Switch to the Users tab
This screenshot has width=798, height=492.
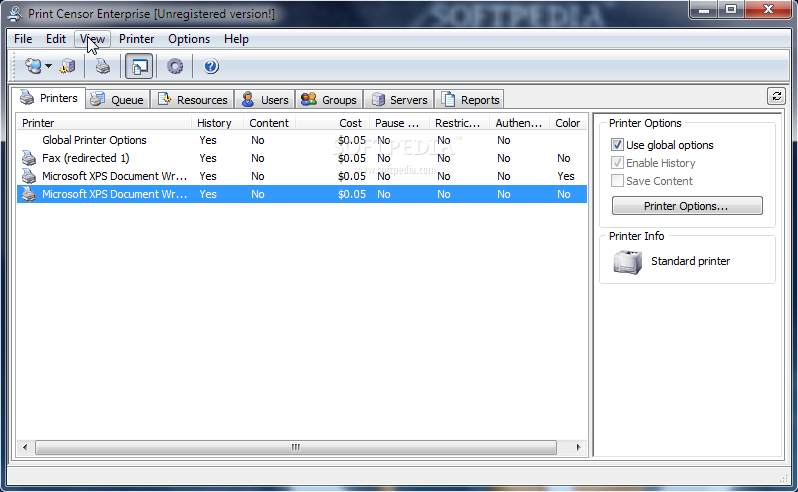tap(265, 100)
